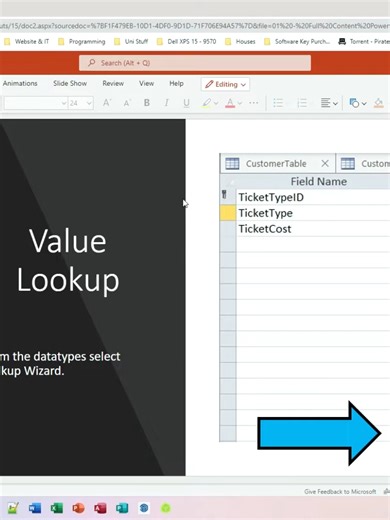Open the Programming bookmark folder

coord(82,42)
